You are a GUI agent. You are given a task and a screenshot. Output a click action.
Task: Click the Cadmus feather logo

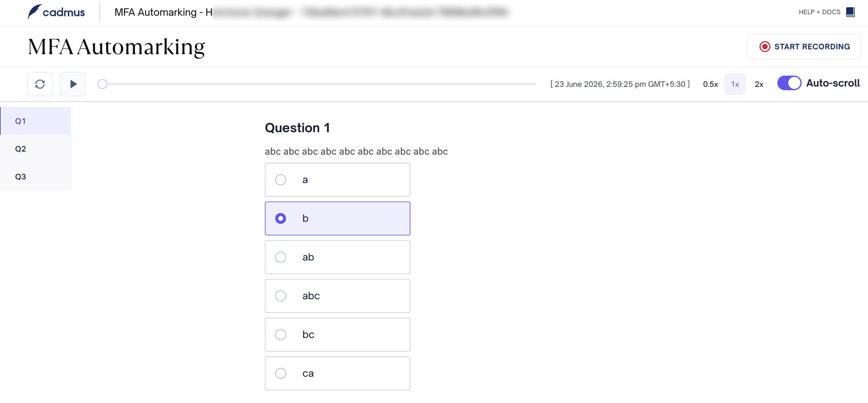pos(35,12)
